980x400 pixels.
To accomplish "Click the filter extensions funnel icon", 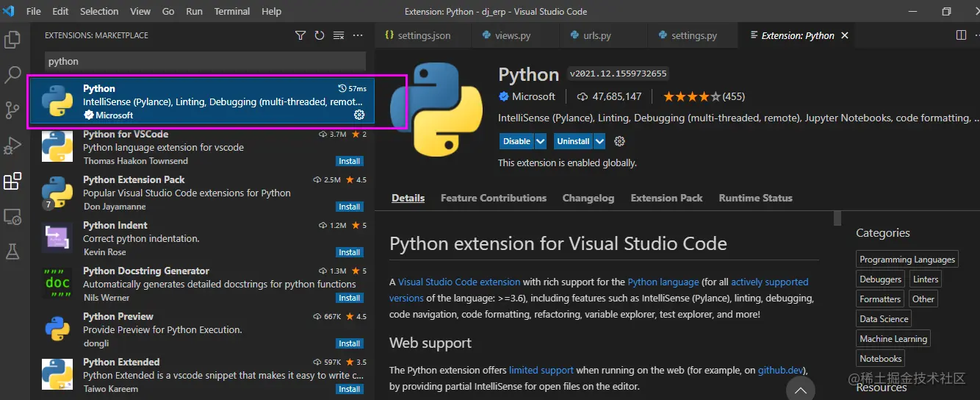I will [x=300, y=35].
